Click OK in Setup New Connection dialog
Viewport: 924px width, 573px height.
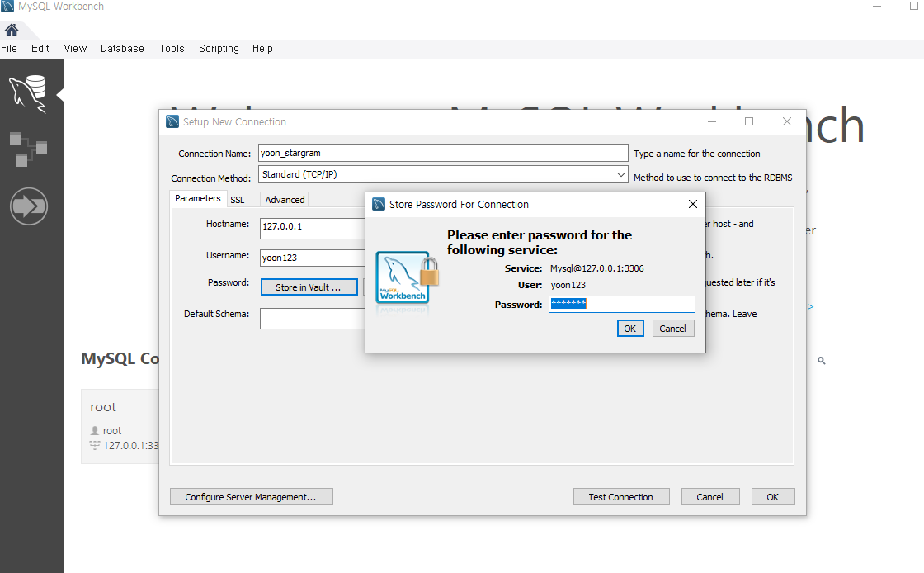(772, 497)
